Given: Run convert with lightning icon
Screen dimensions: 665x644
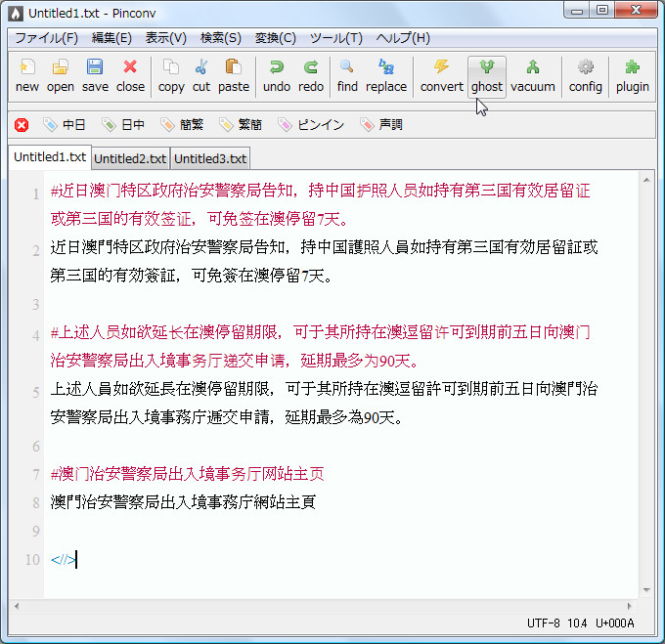Looking at the screenshot, I should click(x=441, y=76).
